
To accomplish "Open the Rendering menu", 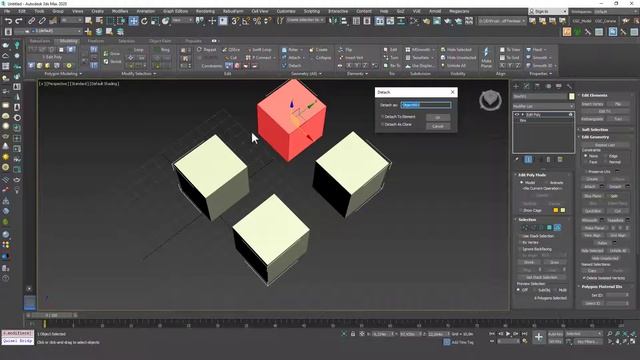I will tap(205, 11).
